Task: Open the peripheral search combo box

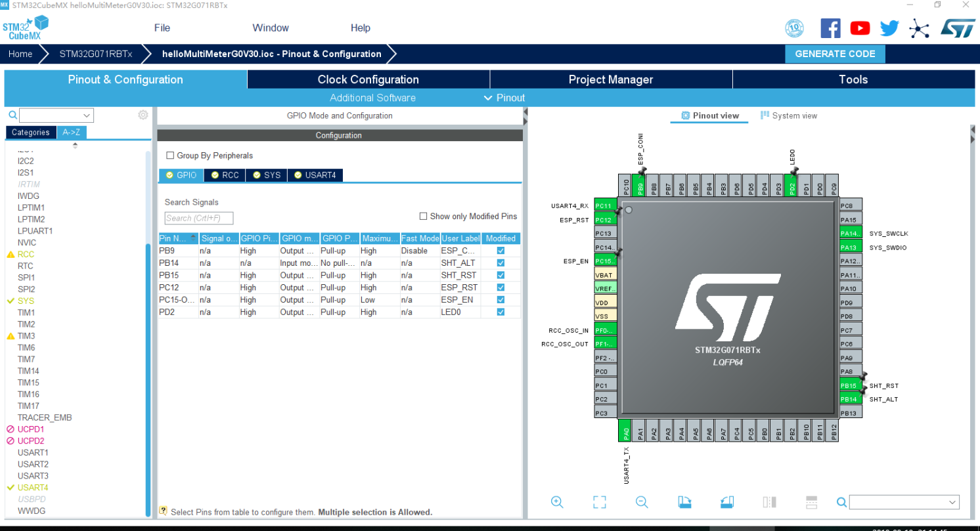Action: click(56, 116)
